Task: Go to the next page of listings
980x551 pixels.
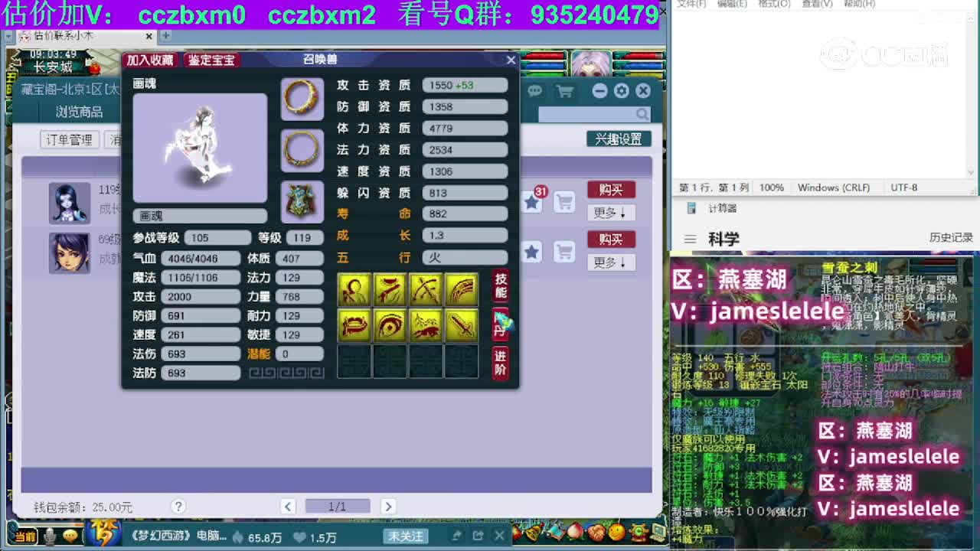Action: click(x=387, y=506)
